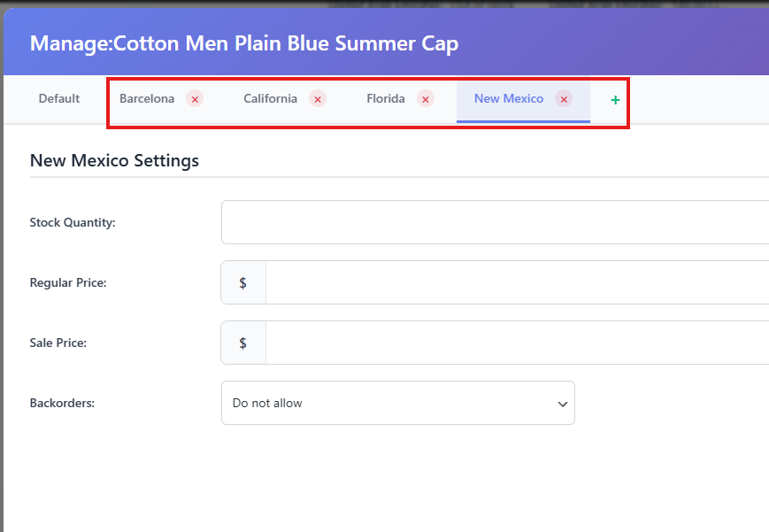Focus the Stock Quantity input field

[495, 222]
